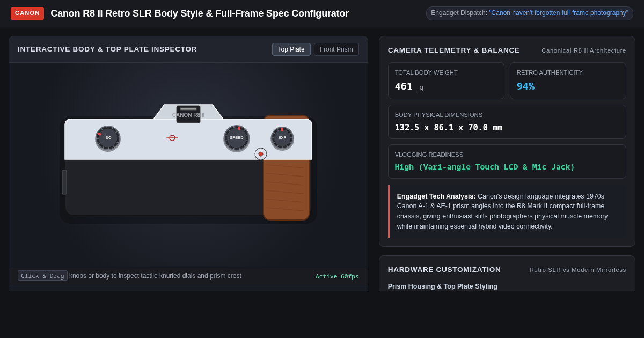Click the Camera Telemetry & Balance heading
The width and height of the screenshot is (644, 338).
(454, 50)
